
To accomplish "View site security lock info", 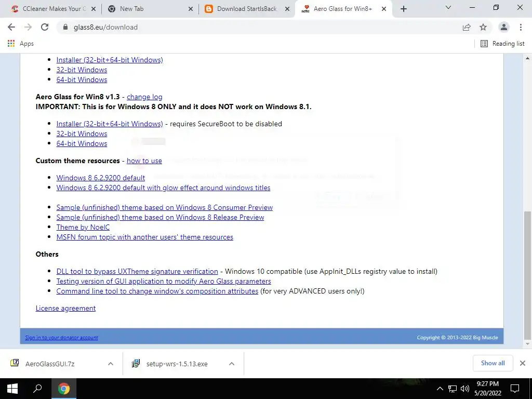I will tap(65, 27).
